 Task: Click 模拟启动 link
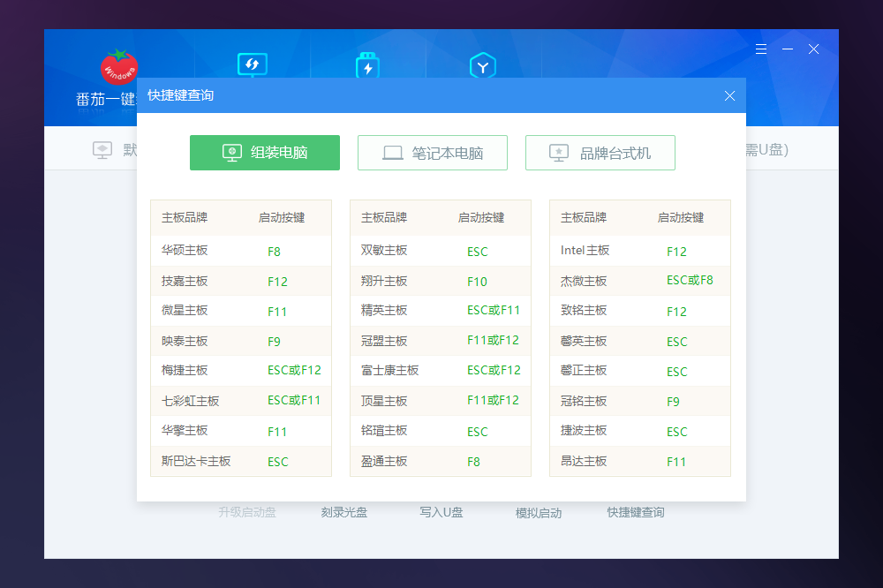539,513
